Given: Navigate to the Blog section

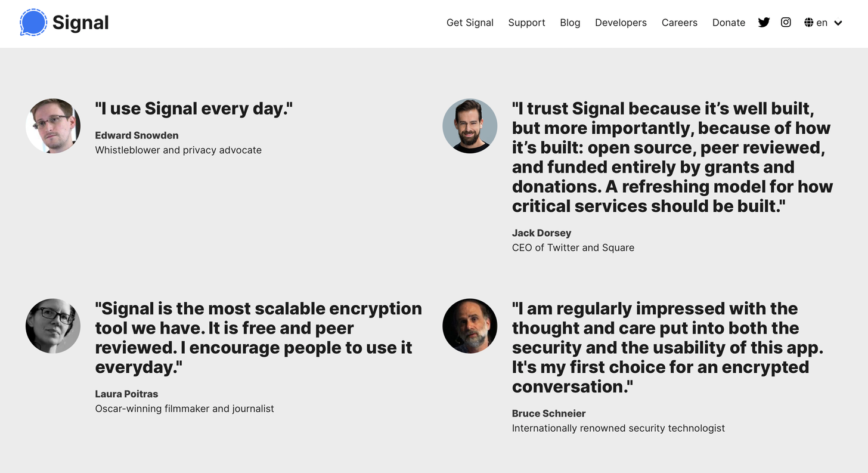Looking at the screenshot, I should coord(570,22).
